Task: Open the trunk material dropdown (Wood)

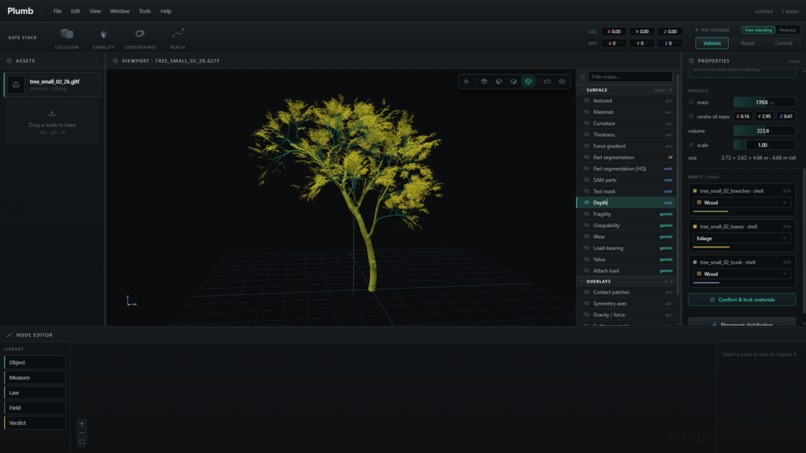Action: (742, 274)
